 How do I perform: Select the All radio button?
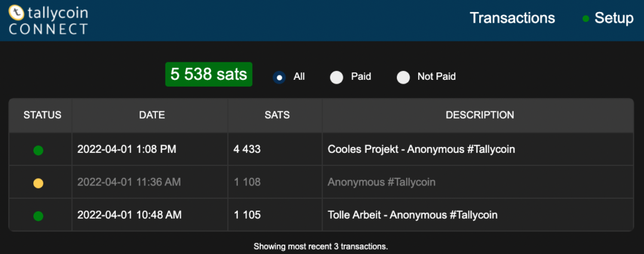pyautogui.click(x=279, y=77)
